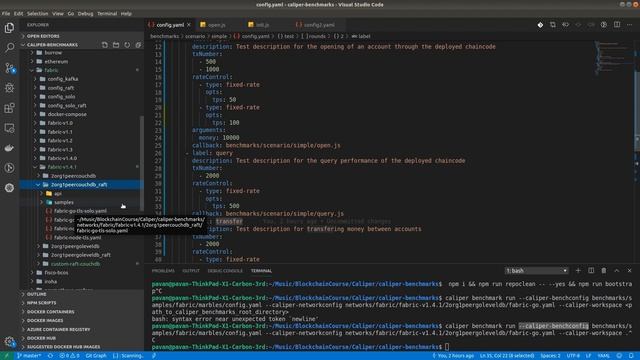
Task: Open the Search view in activity bar
Action: (9, 48)
